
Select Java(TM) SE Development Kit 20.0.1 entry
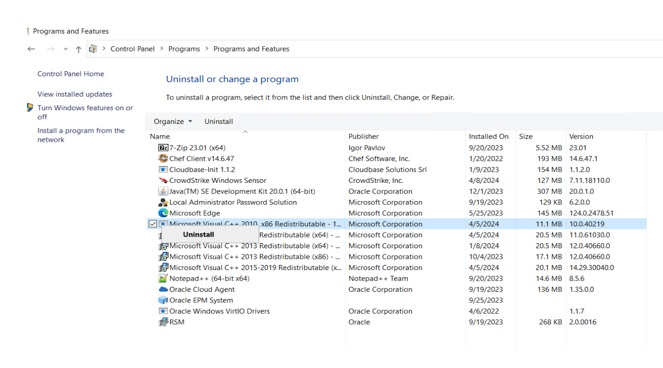[242, 192]
